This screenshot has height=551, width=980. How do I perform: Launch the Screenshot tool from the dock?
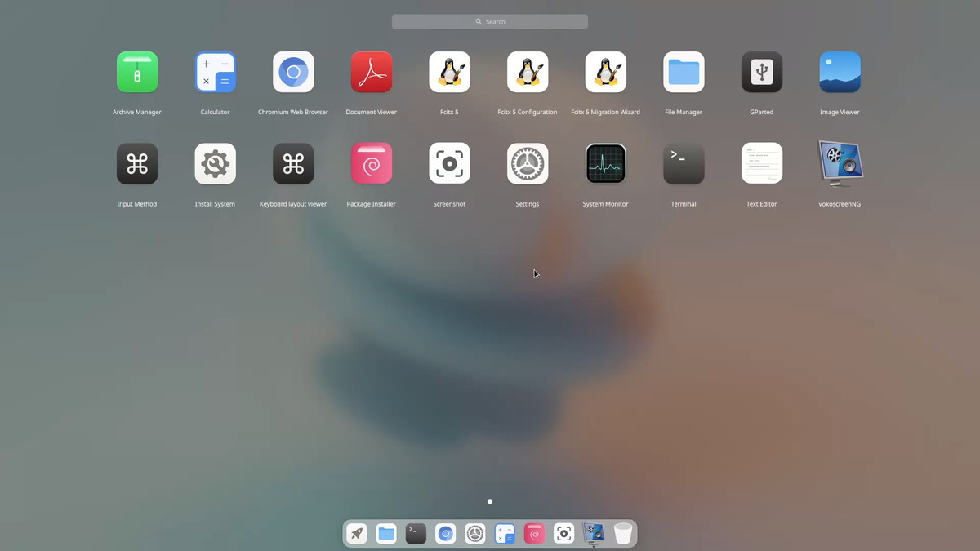[563, 534]
